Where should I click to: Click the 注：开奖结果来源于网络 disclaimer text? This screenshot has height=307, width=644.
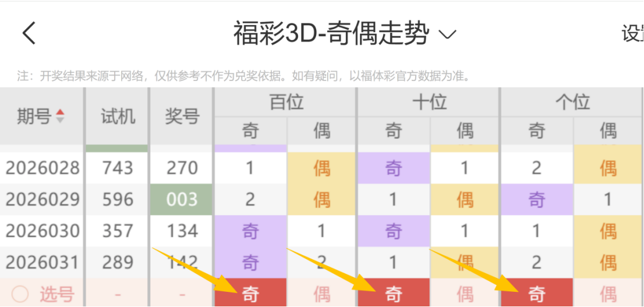point(243,76)
